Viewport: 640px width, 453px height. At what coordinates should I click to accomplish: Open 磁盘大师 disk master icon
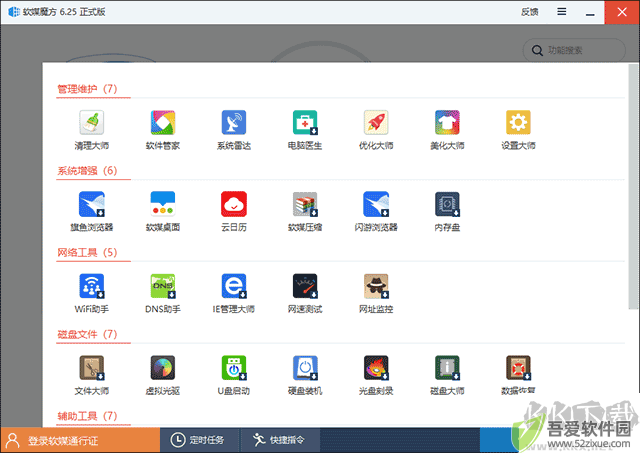[447, 368]
